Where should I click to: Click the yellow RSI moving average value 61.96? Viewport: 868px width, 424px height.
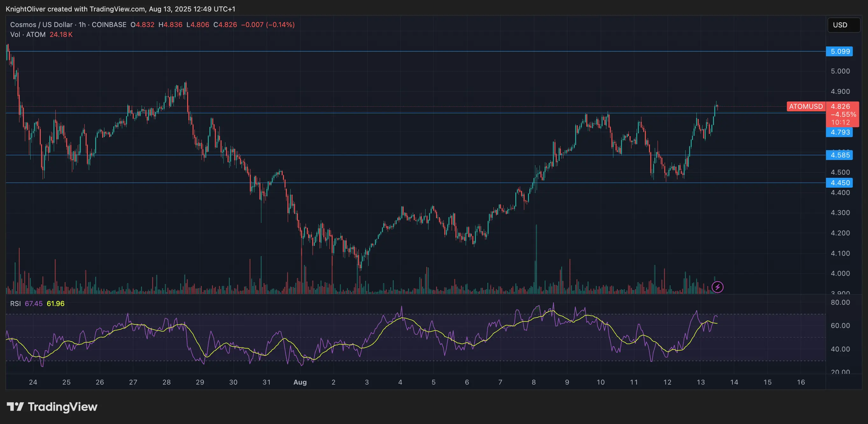tap(55, 303)
